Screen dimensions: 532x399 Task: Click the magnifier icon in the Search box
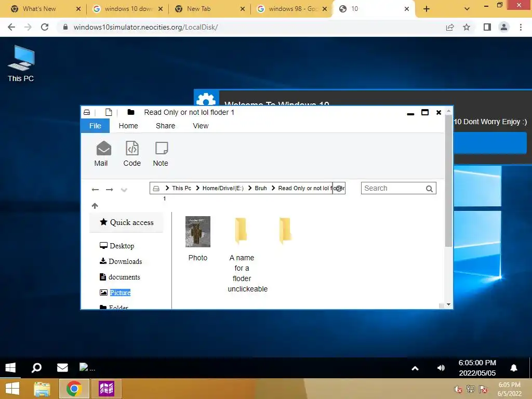pos(429,189)
